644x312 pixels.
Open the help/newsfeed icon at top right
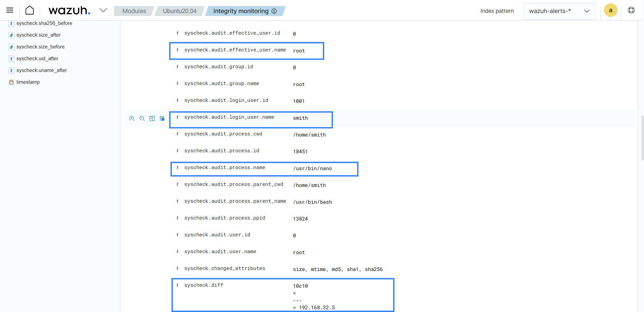(x=631, y=10)
